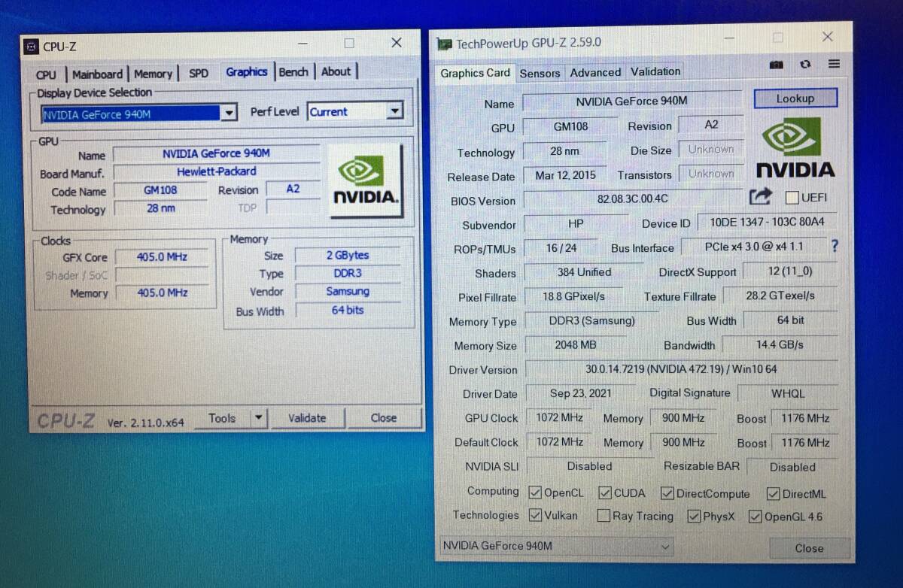
Task: Click the Pixel Fillrate value 18.8 GPixel/s
Action: tap(573, 296)
